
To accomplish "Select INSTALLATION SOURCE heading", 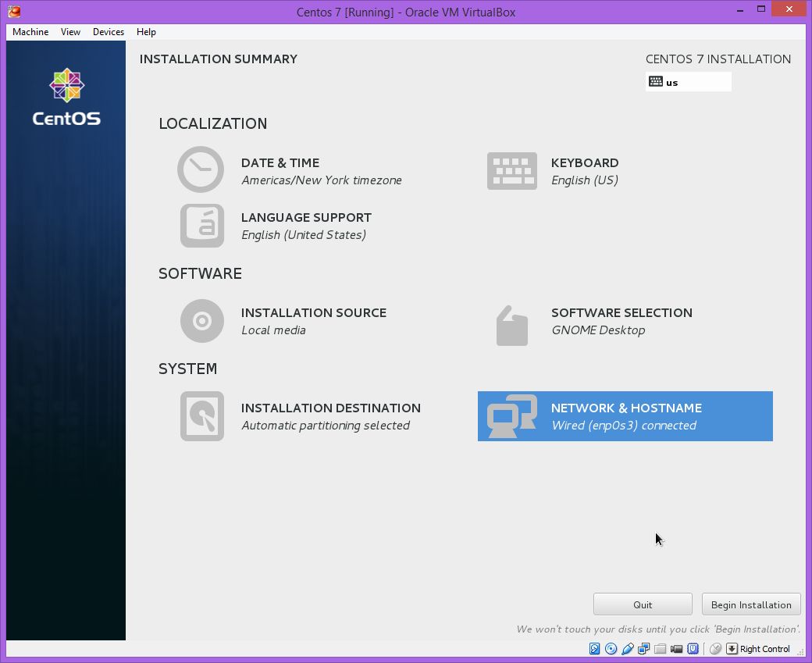I will point(314,312).
